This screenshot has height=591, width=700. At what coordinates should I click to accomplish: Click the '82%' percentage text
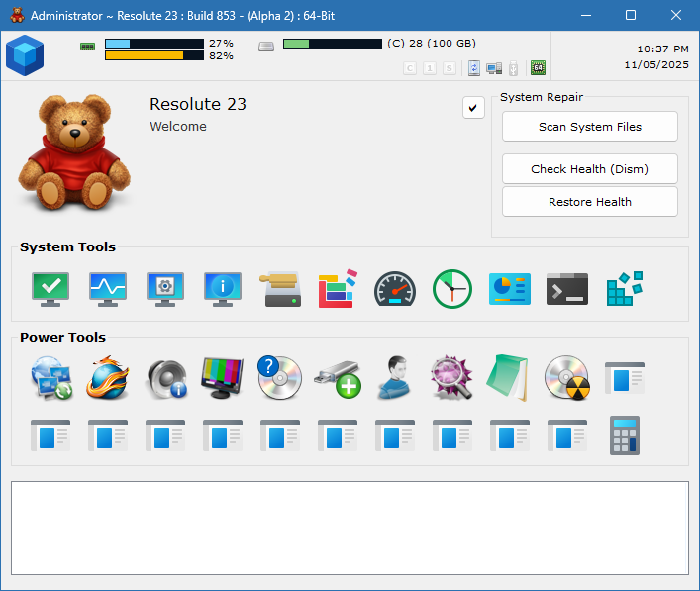pyautogui.click(x=221, y=55)
